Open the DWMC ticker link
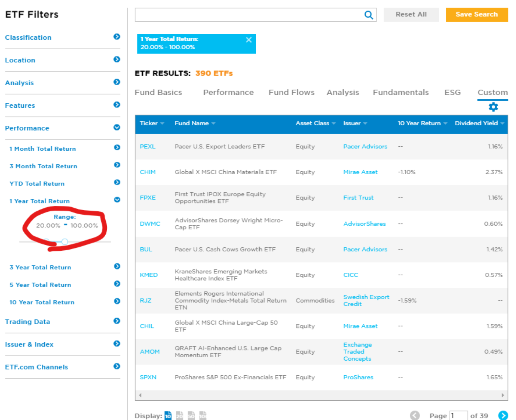The height and width of the screenshot is (420, 516). point(150,224)
